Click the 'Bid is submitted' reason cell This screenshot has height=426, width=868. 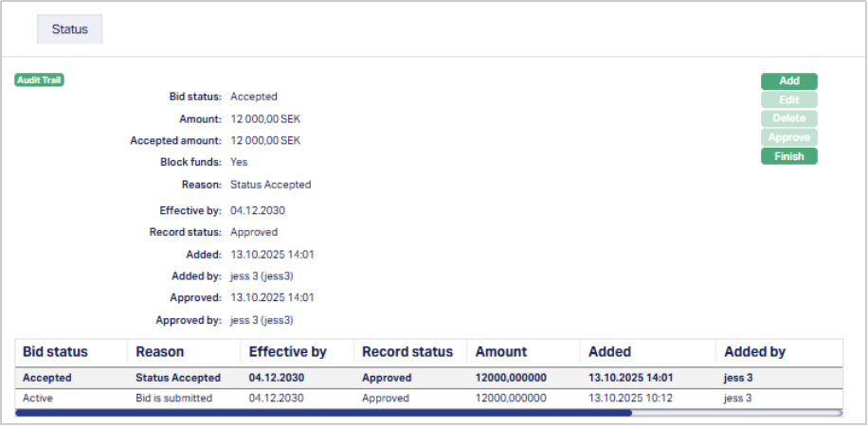173,399
